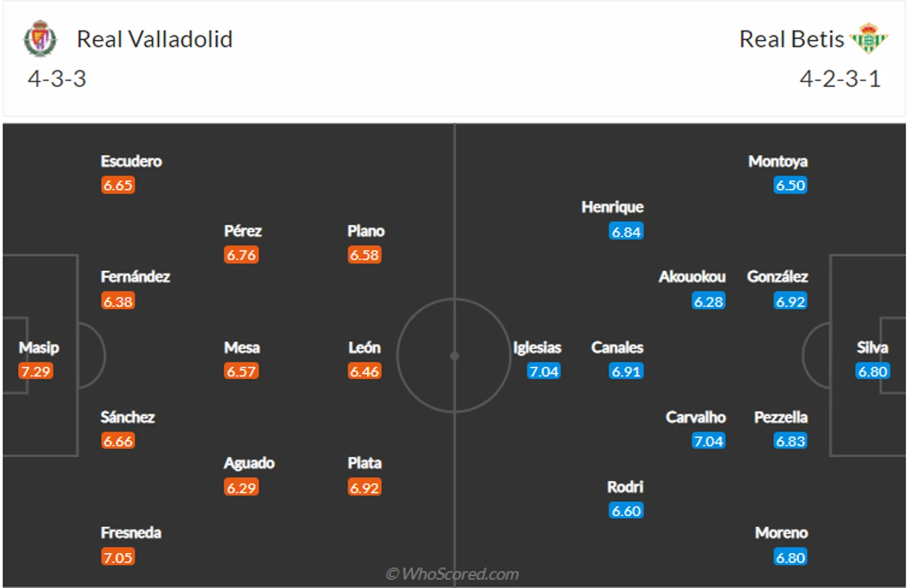Image resolution: width=908 pixels, height=588 pixels.
Task: Open player Escudero's name
Action: (131, 162)
